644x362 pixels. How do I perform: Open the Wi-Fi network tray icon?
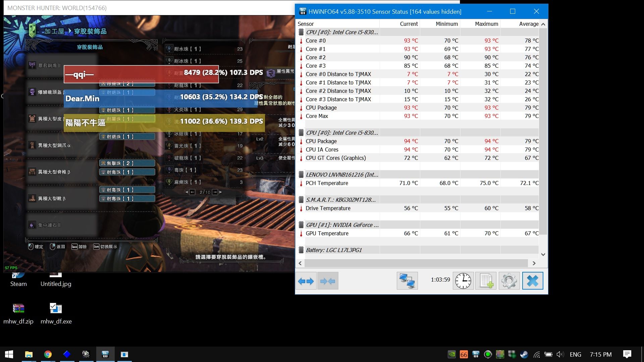(536, 354)
